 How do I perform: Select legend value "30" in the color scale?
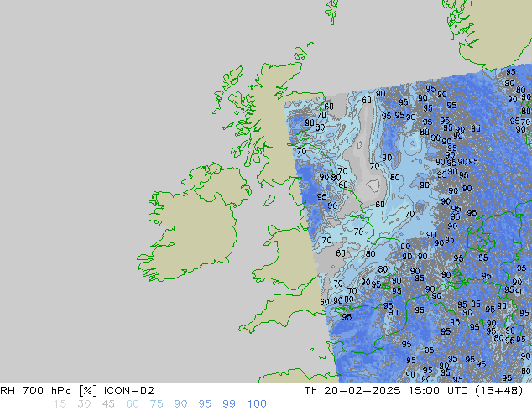point(84,404)
